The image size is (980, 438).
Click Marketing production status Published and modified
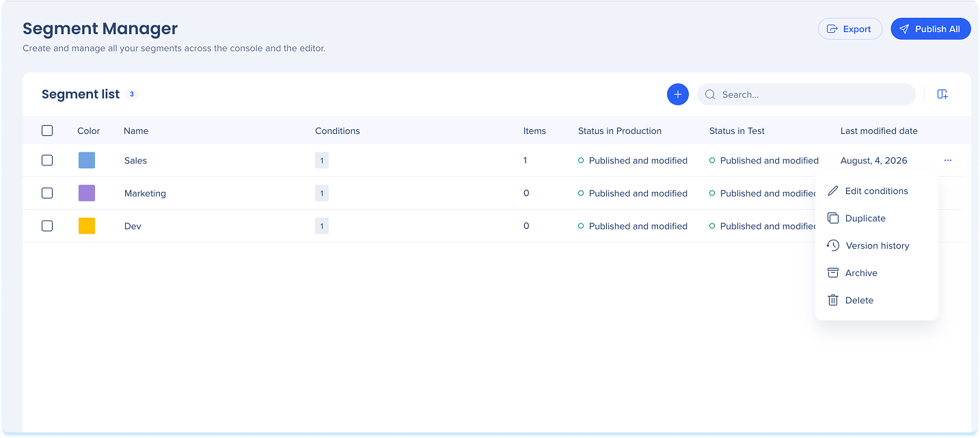pos(633,193)
